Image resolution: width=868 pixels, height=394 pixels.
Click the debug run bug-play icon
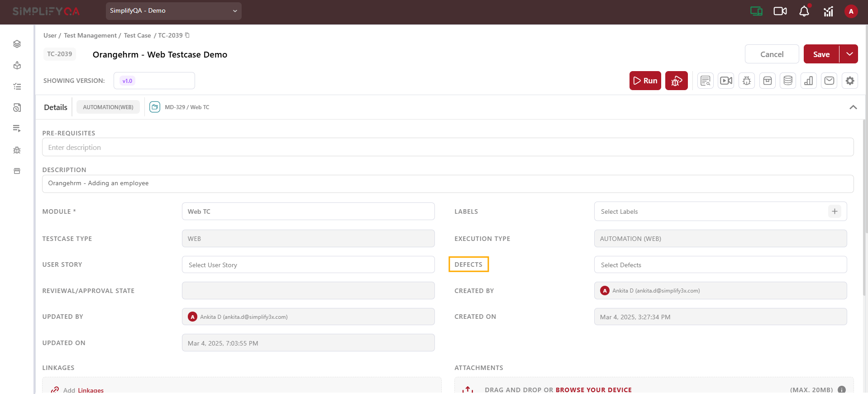(x=676, y=81)
